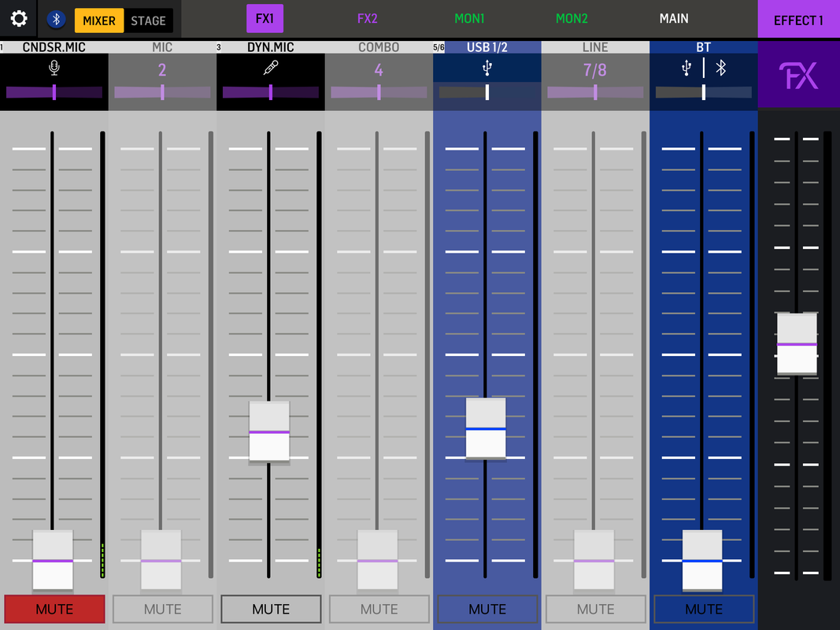
Task: Tap the Bluetooth icon in the top bar
Action: (x=56, y=20)
